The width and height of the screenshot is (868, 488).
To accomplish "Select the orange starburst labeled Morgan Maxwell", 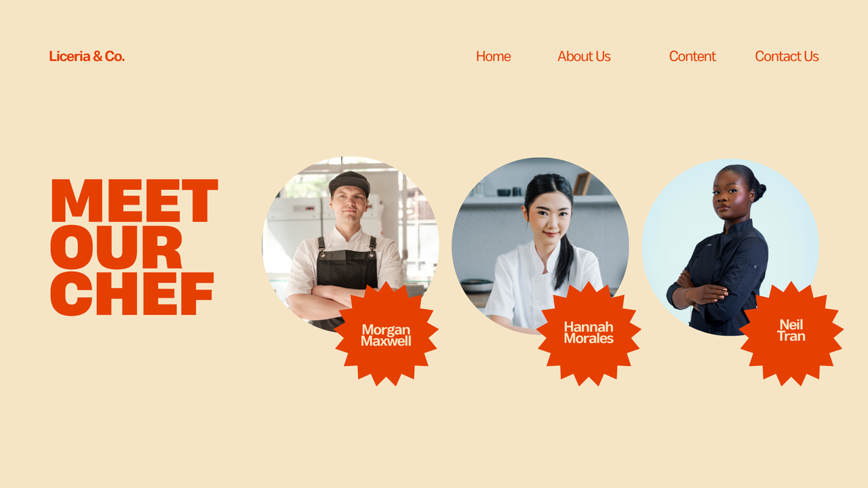I will pos(386,334).
